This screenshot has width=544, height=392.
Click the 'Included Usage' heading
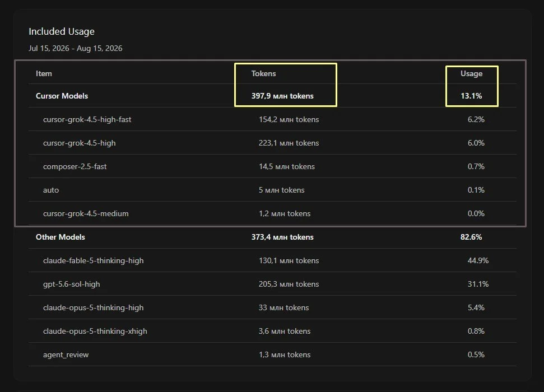62,31
